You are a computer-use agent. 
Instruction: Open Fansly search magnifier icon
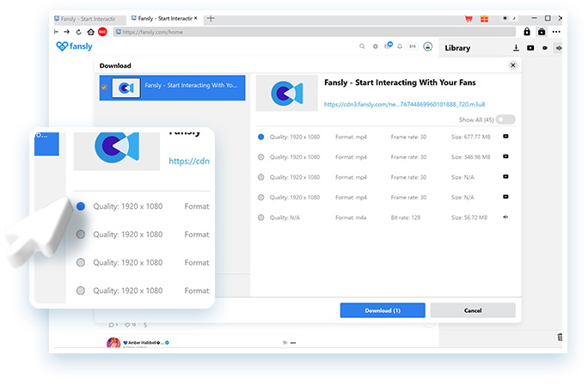tap(362, 46)
